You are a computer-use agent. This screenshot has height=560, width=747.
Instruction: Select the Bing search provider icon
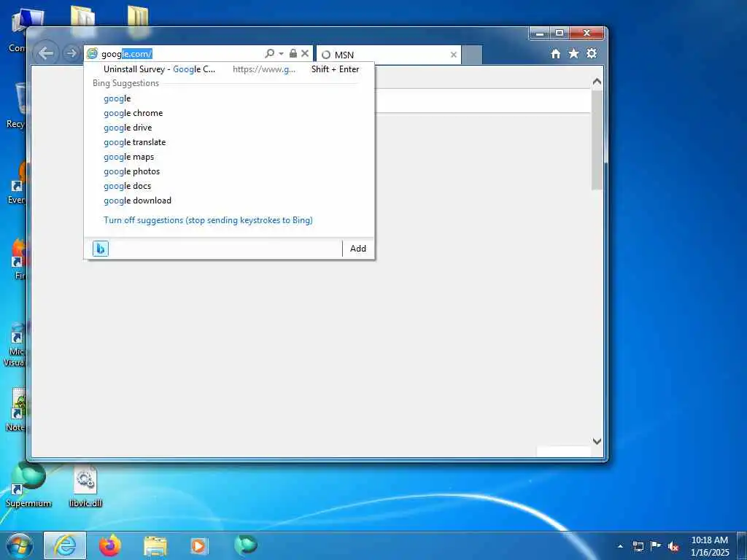pos(101,249)
